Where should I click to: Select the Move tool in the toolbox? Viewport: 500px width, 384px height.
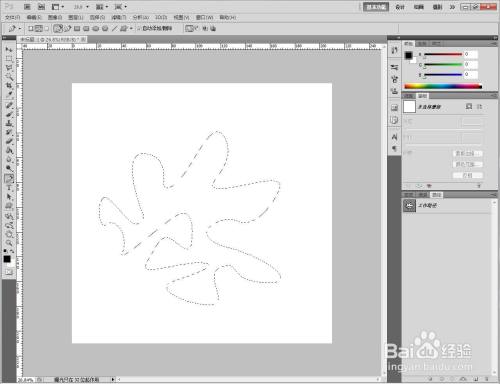(x=9, y=50)
